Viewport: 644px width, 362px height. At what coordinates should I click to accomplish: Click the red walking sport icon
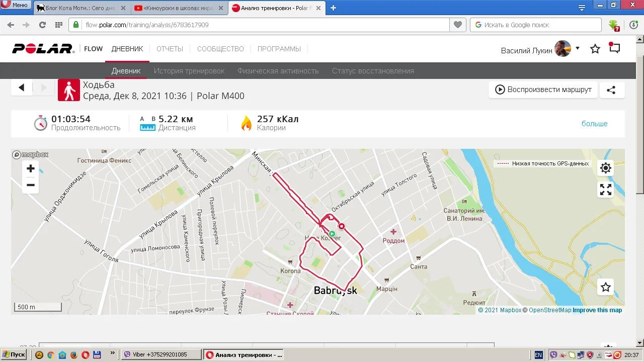69,90
